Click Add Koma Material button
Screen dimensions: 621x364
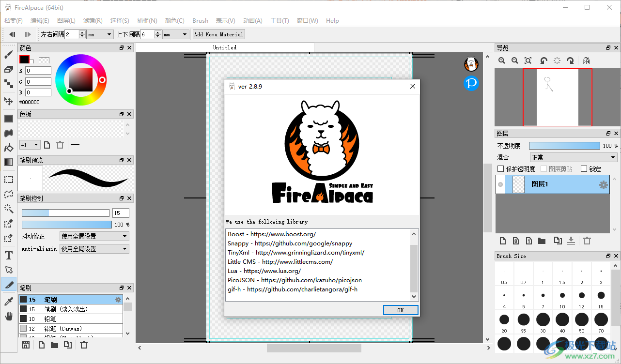tap(218, 34)
